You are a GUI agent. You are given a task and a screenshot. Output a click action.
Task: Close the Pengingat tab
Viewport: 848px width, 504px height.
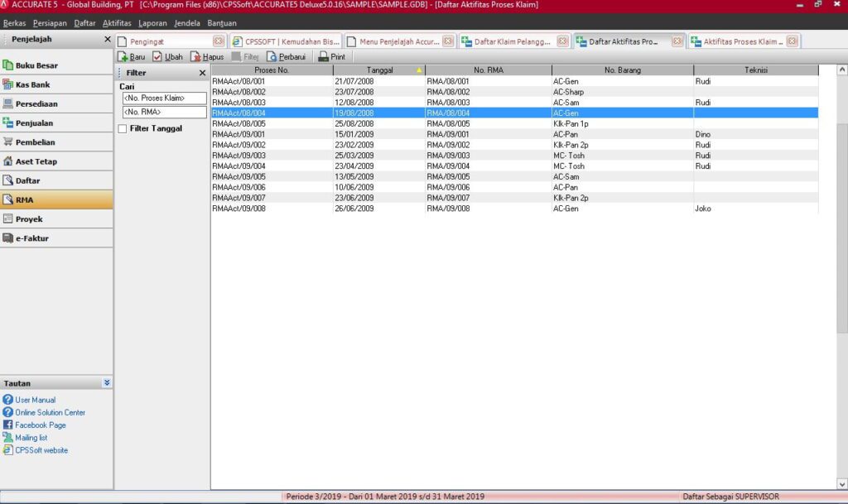(218, 41)
